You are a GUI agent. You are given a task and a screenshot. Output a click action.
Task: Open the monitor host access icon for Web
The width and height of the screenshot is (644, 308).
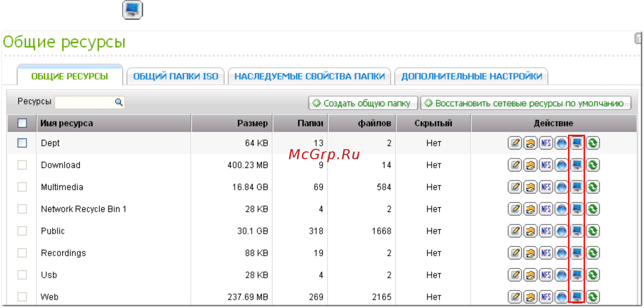click(577, 297)
